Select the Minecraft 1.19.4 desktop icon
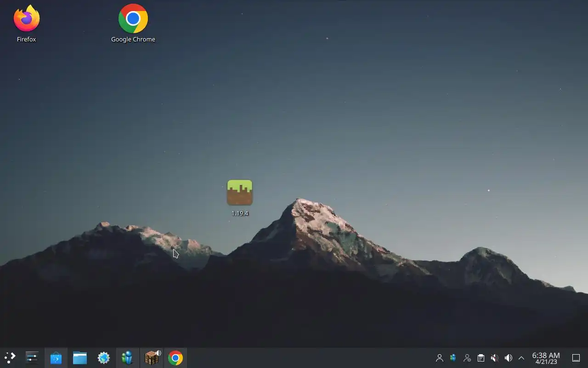The width and height of the screenshot is (588, 368). (240, 198)
